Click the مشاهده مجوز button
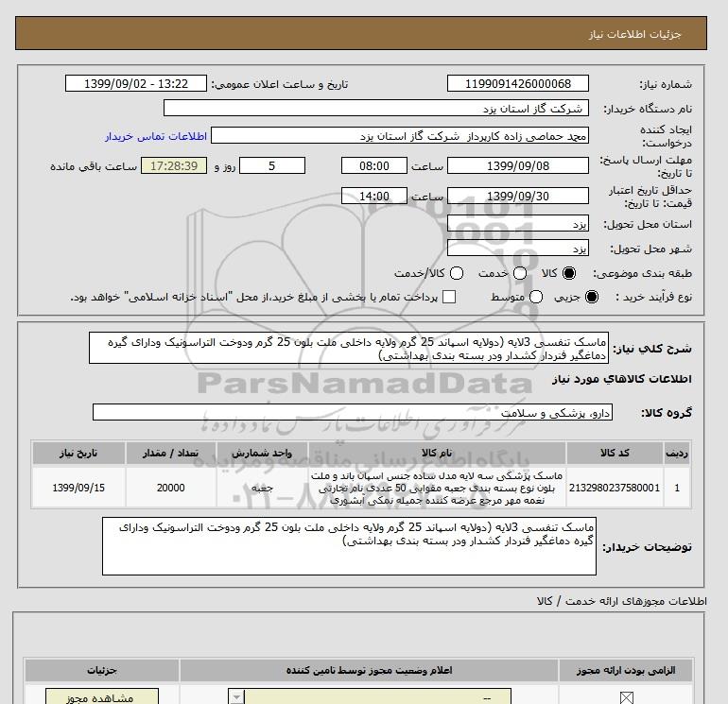The image size is (728, 704). pos(102,696)
